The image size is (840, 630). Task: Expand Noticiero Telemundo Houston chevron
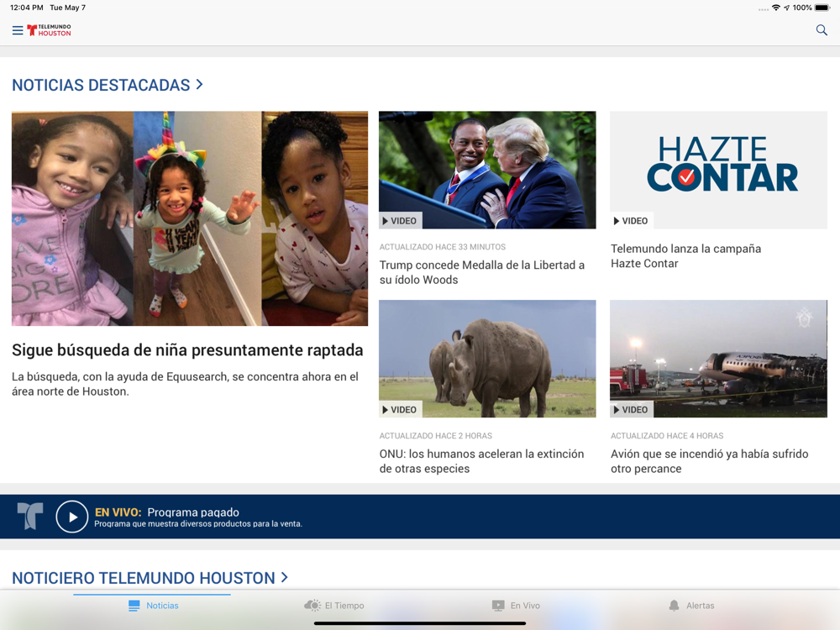(285, 577)
